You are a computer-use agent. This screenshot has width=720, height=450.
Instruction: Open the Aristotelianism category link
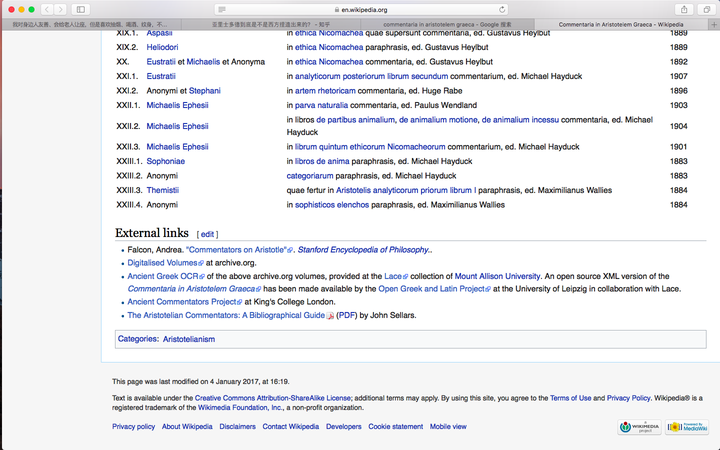pyautogui.click(x=189, y=339)
